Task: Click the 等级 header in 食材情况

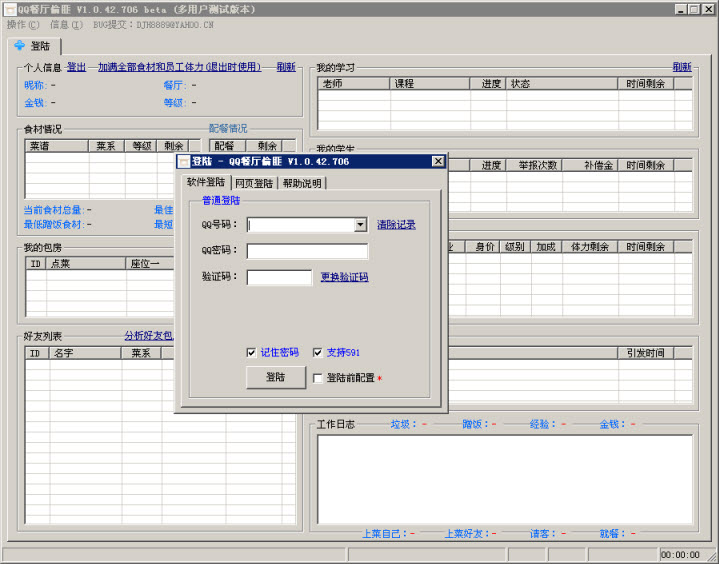Action: [x=140, y=146]
